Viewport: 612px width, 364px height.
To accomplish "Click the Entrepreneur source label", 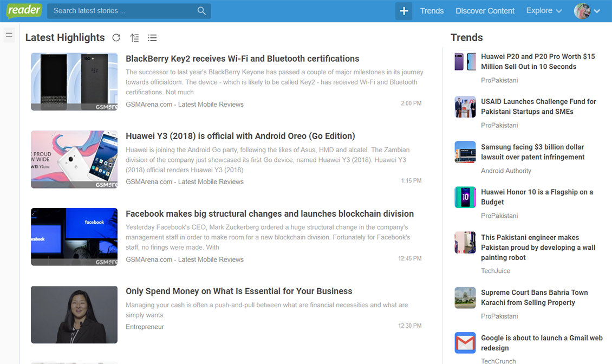I will pos(145,327).
